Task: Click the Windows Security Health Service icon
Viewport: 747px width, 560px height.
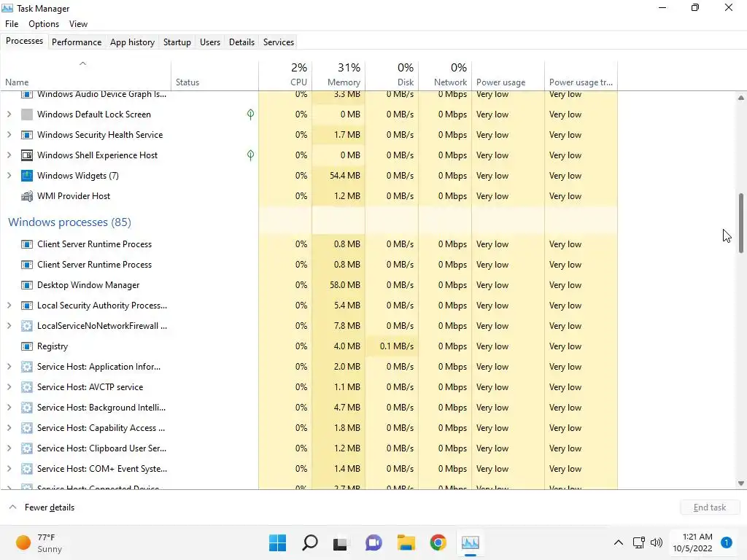Action: 27,135
